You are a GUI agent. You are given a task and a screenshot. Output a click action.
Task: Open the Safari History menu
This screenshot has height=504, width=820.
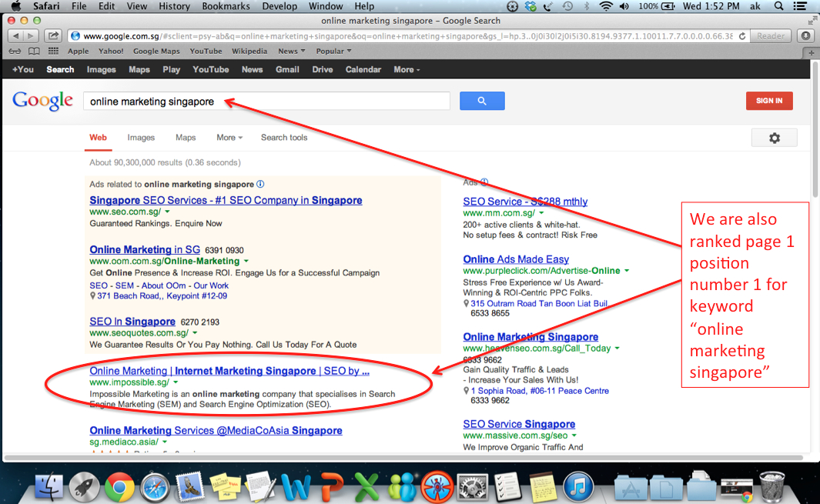tap(174, 6)
